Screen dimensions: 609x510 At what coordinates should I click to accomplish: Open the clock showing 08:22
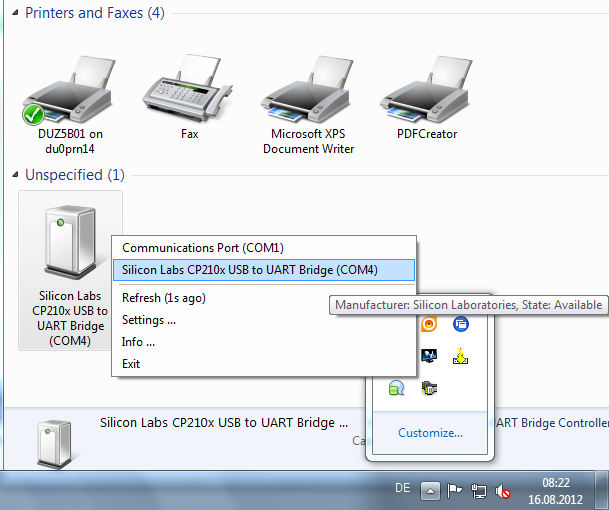tap(555, 491)
